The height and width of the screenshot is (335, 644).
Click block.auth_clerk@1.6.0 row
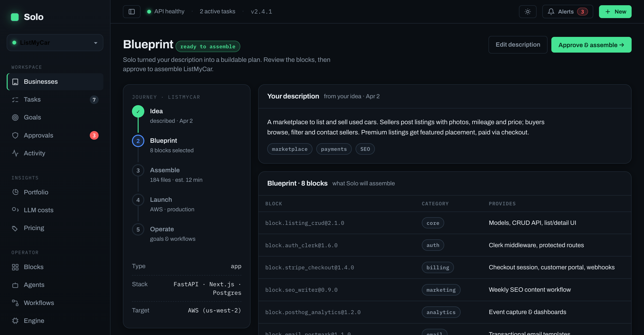[x=445, y=245]
